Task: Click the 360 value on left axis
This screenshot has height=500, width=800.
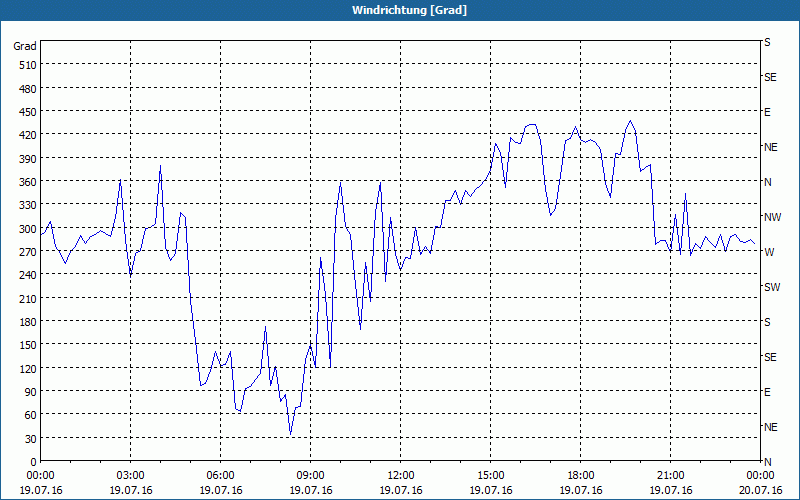Action: pyautogui.click(x=28, y=182)
